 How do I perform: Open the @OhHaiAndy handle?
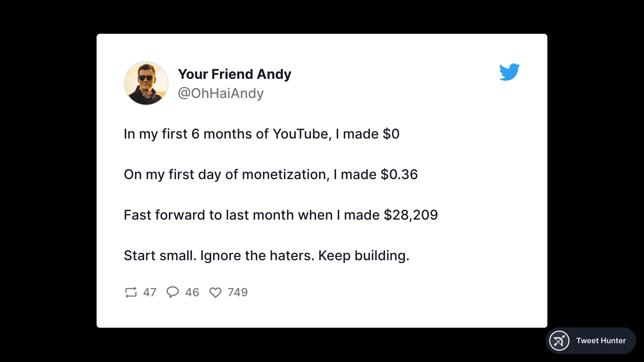(x=221, y=93)
